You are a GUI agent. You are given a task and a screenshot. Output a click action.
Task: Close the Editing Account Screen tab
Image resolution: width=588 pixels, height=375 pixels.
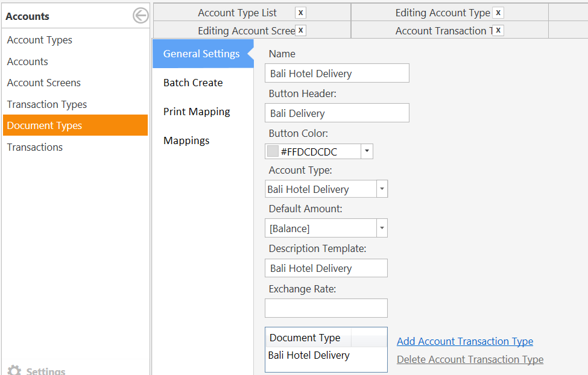(300, 30)
